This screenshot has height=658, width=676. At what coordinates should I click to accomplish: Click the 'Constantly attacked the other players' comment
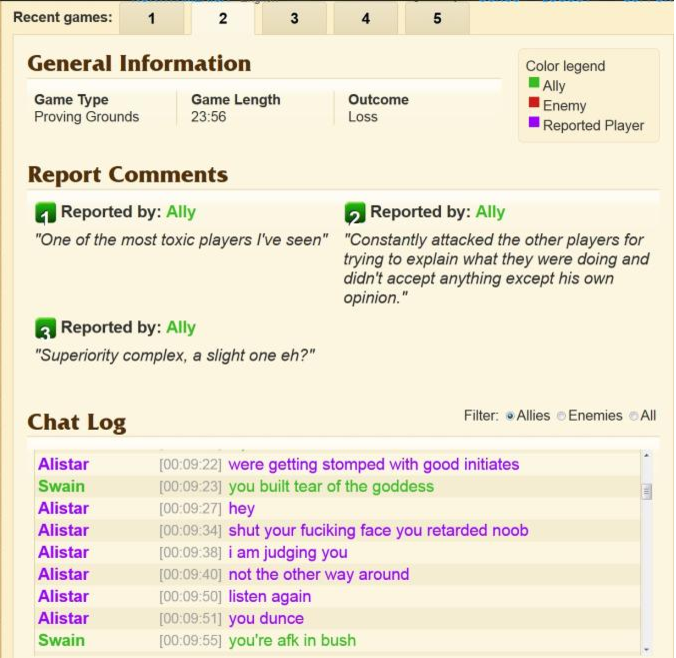coord(497,269)
